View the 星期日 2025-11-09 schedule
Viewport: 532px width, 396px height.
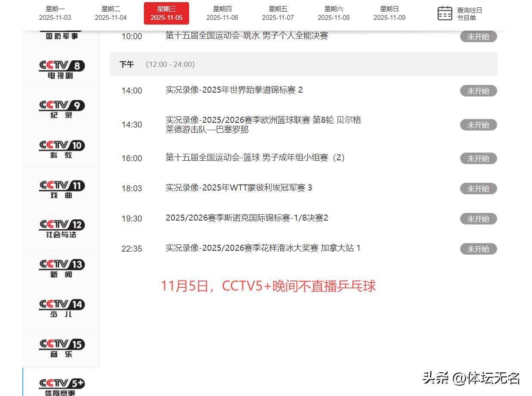coord(389,13)
